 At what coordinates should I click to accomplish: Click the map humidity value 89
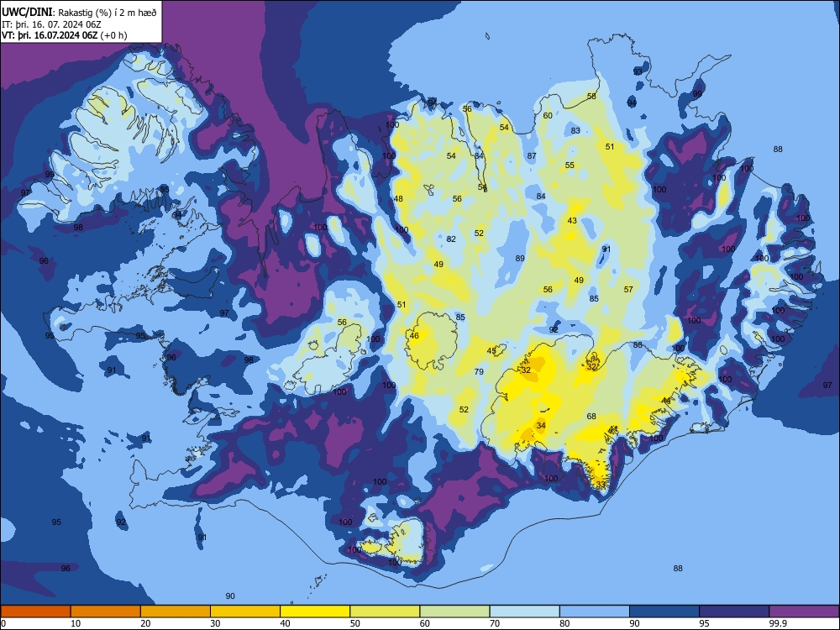[x=520, y=258]
